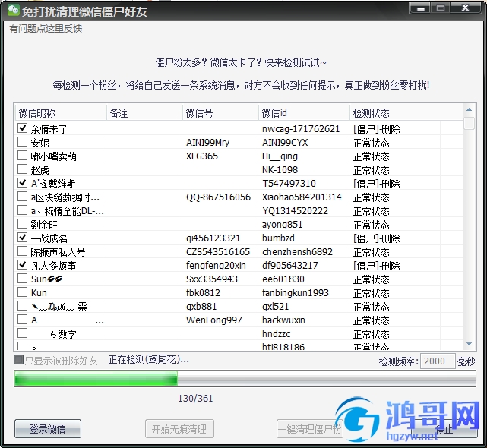Toggle 只显示被删除好友 checkbox
Screen dimensions: 487x448
(x=19, y=360)
